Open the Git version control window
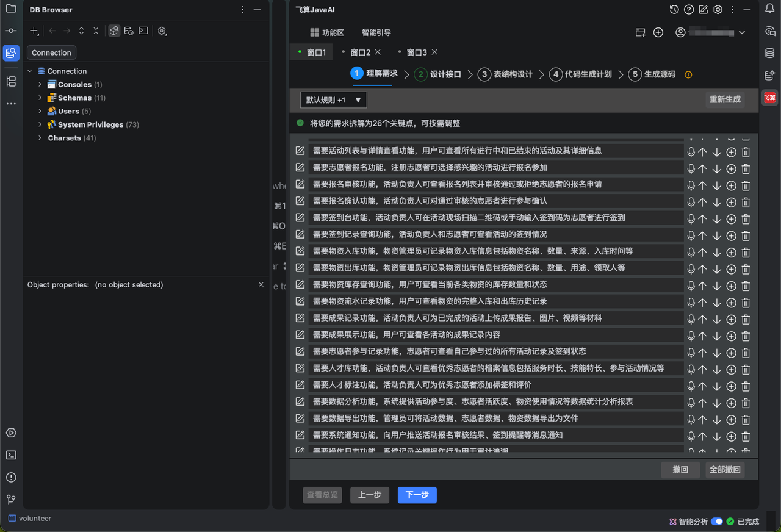 (x=11, y=500)
